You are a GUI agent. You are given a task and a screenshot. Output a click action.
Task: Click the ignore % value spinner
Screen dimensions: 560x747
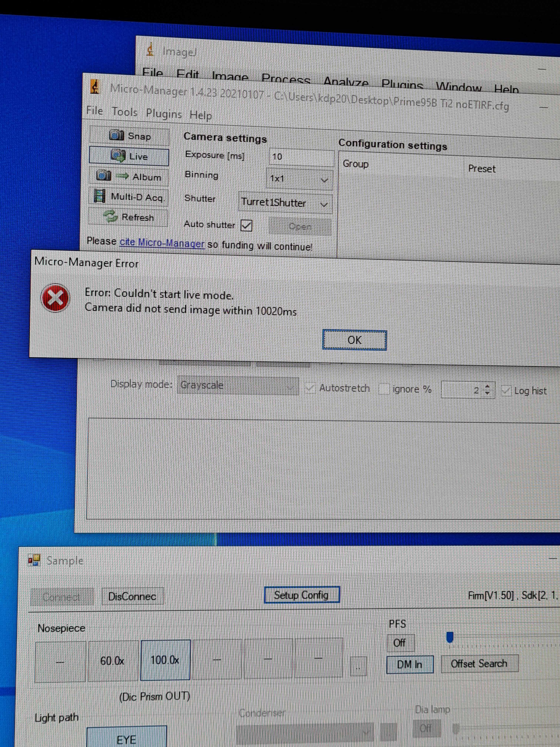pyautogui.click(x=468, y=390)
